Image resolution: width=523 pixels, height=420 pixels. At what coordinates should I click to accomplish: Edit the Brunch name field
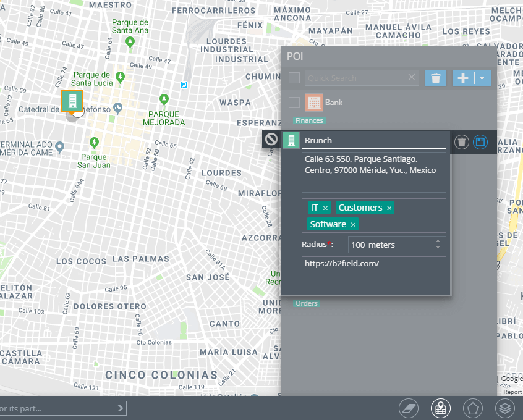[374, 140]
